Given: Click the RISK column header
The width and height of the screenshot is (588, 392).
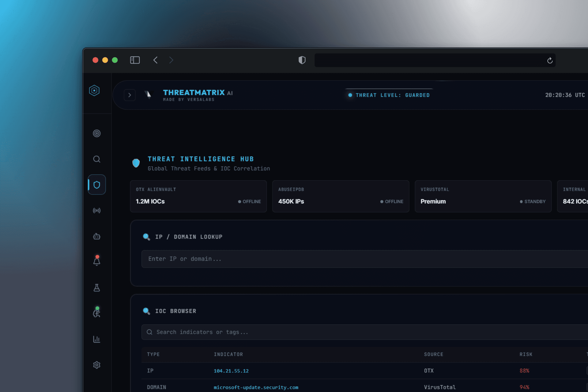Looking at the screenshot, I should [526, 354].
